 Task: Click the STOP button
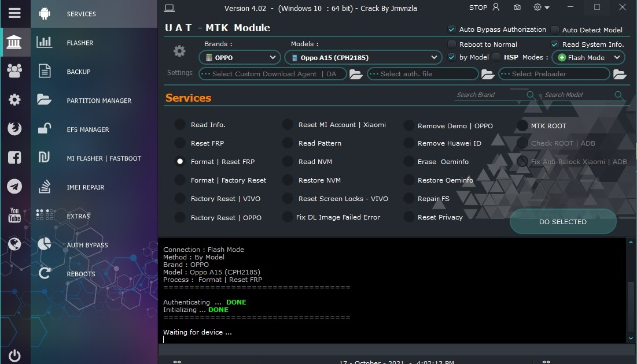(x=478, y=8)
